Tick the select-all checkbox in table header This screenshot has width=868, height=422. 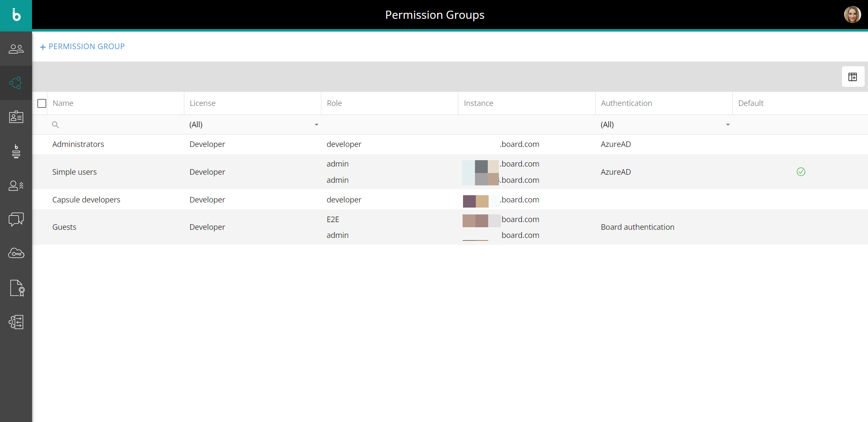[42, 103]
